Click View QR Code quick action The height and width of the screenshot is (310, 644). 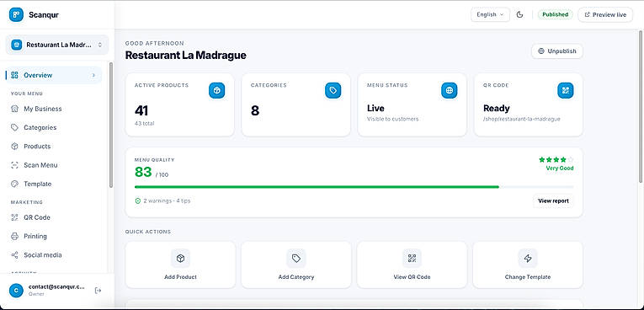(412, 265)
